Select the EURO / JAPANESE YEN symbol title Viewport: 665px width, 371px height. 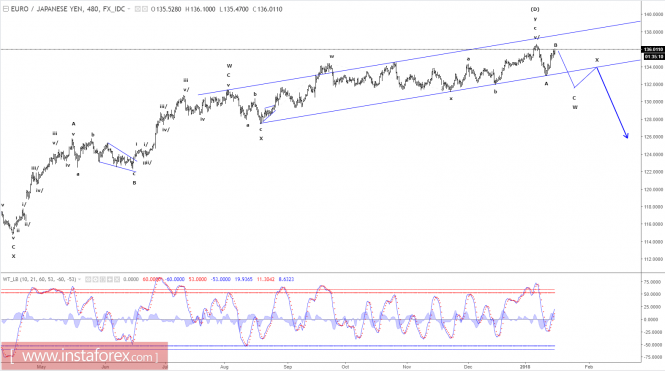click(67, 9)
